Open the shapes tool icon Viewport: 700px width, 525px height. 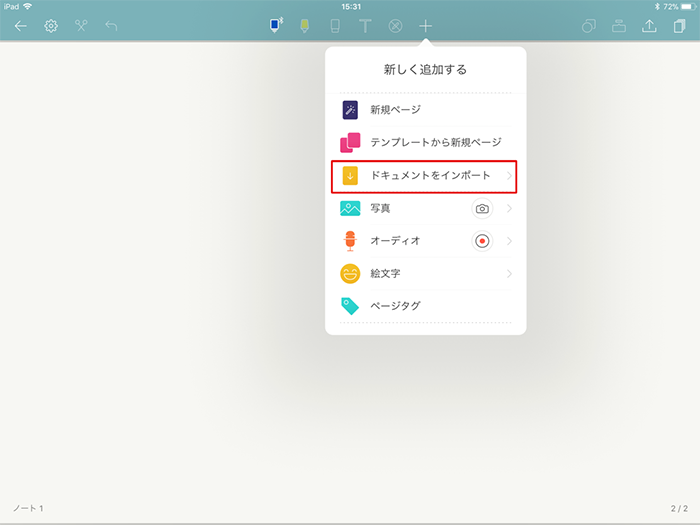coord(589,26)
